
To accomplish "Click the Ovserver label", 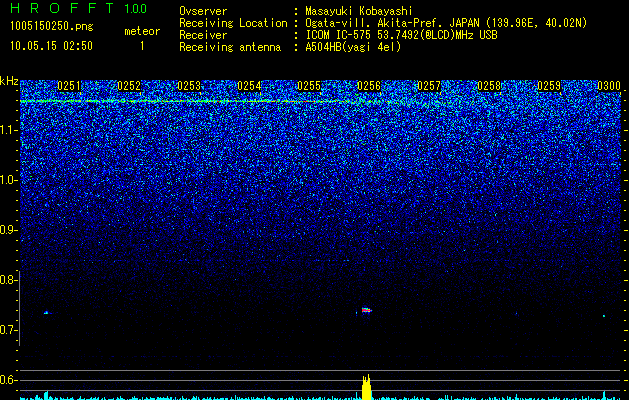I will click(203, 11).
